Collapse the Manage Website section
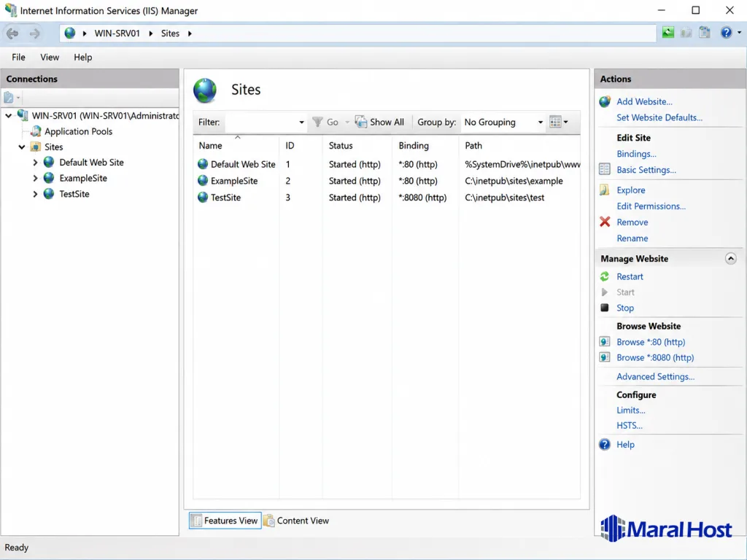The height and width of the screenshot is (560, 747). [x=730, y=259]
